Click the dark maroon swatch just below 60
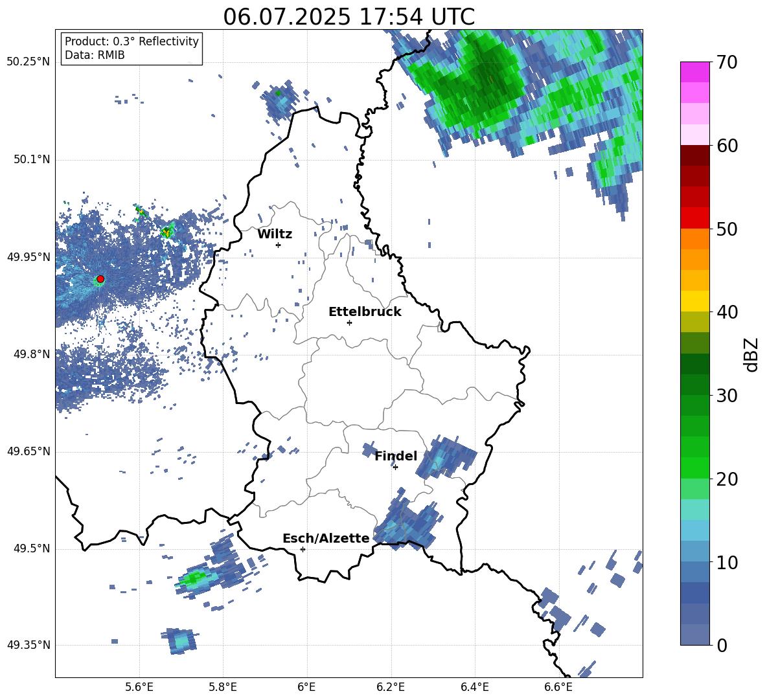The height and width of the screenshot is (700, 767). click(x=694, y=155)
